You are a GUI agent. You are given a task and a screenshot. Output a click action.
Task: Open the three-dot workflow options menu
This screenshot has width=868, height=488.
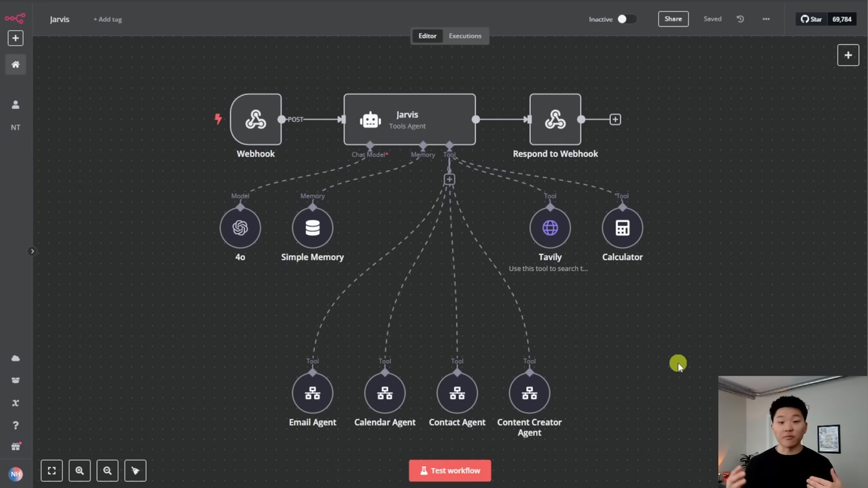point(766,19)
